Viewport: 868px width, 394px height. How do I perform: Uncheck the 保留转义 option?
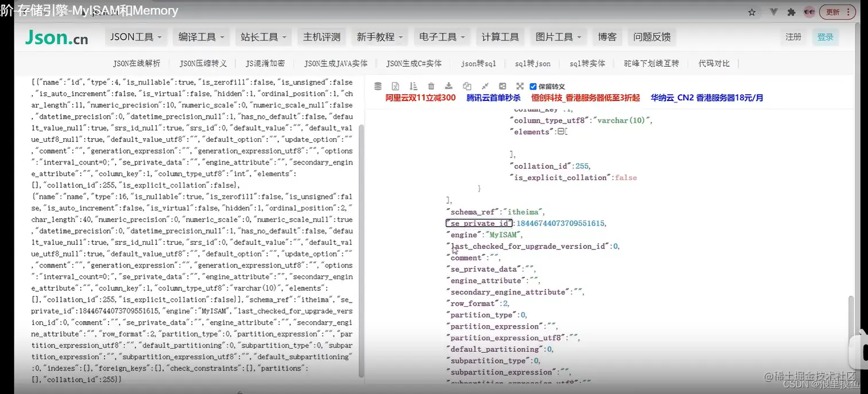[533, 85]
